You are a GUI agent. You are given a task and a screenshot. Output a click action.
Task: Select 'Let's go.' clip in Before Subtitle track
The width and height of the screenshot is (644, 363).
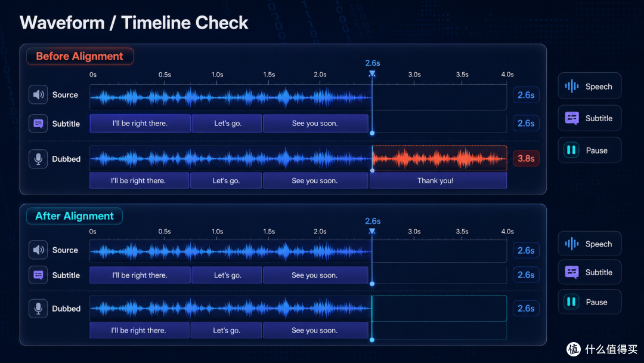pyautogui.click(x=227, y=124)
